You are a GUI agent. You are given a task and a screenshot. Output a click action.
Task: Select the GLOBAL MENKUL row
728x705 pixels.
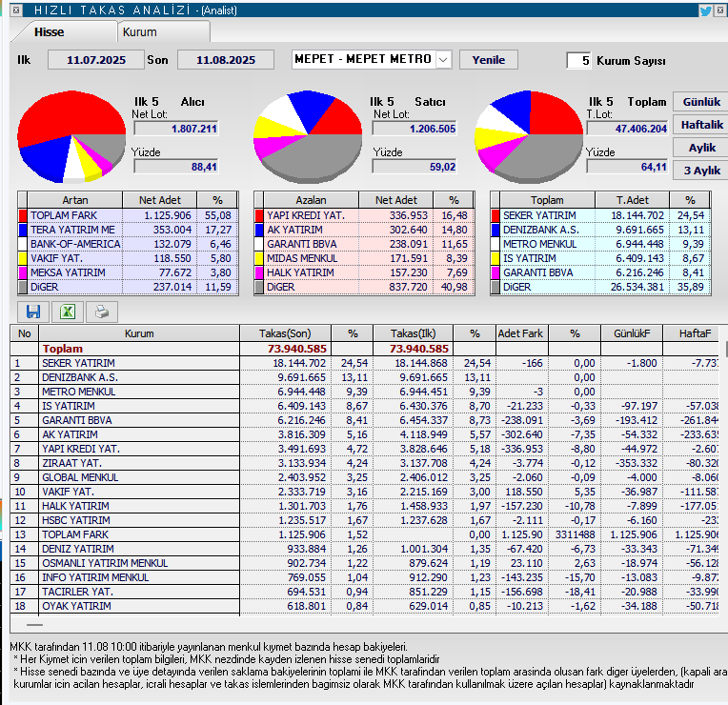364,477
